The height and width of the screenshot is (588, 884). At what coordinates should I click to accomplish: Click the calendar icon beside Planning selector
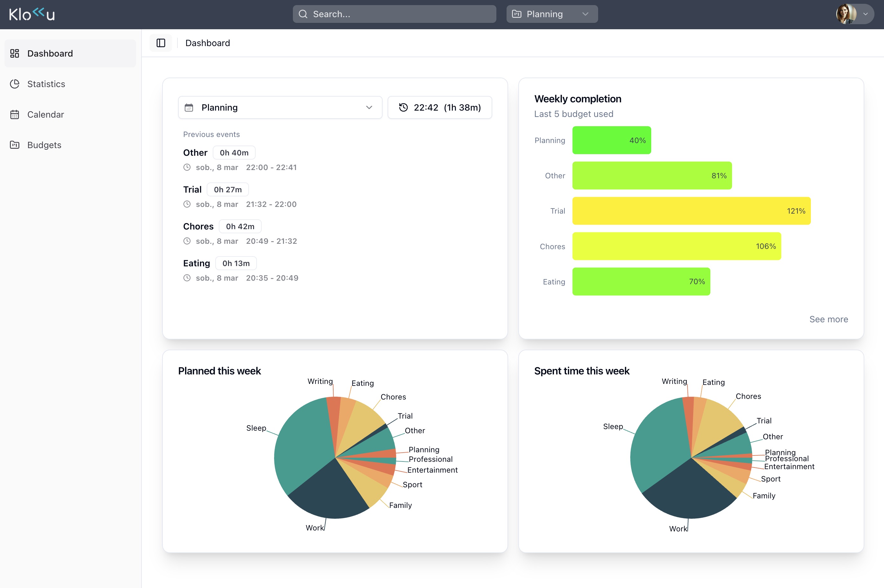[x=190, y=107]
